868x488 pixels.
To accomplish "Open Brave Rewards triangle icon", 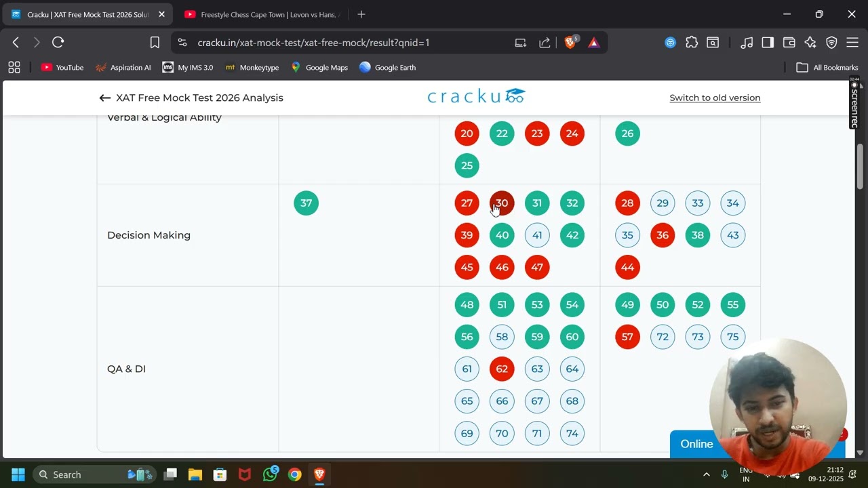I will [x=594, y=43].
